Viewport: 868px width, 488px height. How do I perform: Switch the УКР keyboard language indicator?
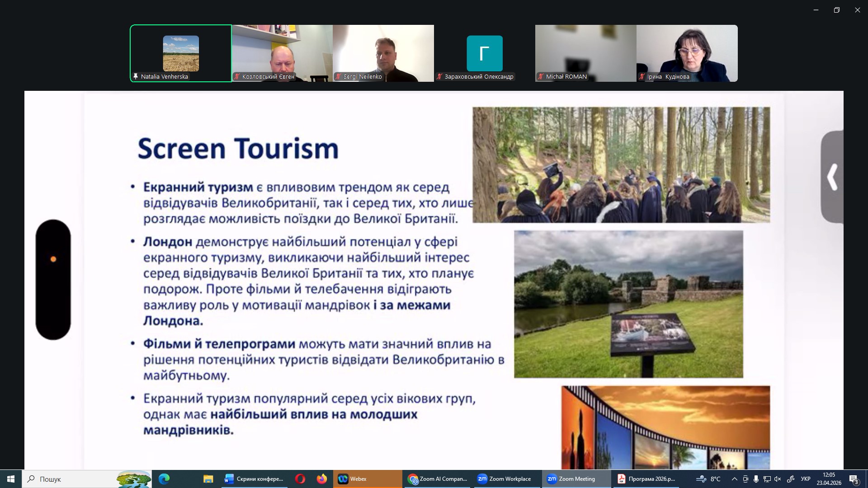click(806, 479)
